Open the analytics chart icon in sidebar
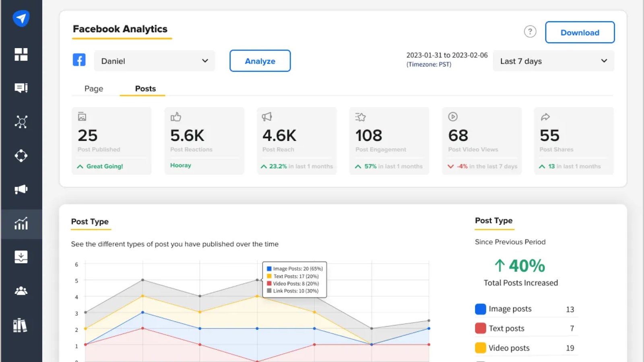 click(x=21, y=224)
